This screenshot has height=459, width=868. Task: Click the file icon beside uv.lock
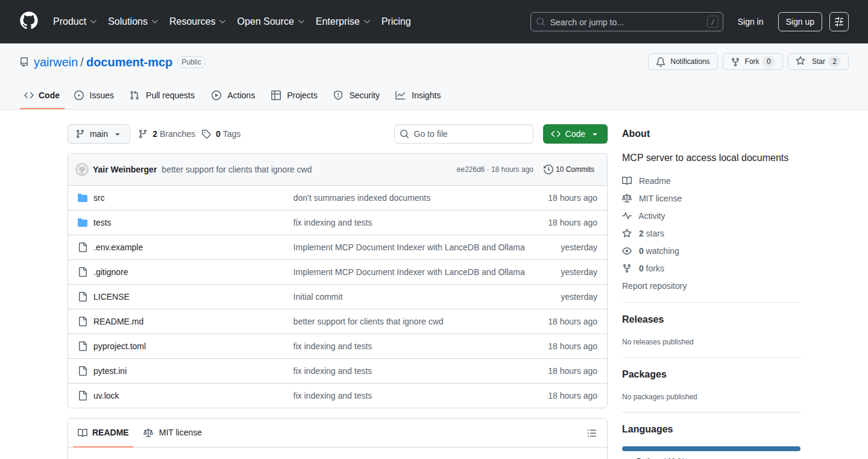83,396
